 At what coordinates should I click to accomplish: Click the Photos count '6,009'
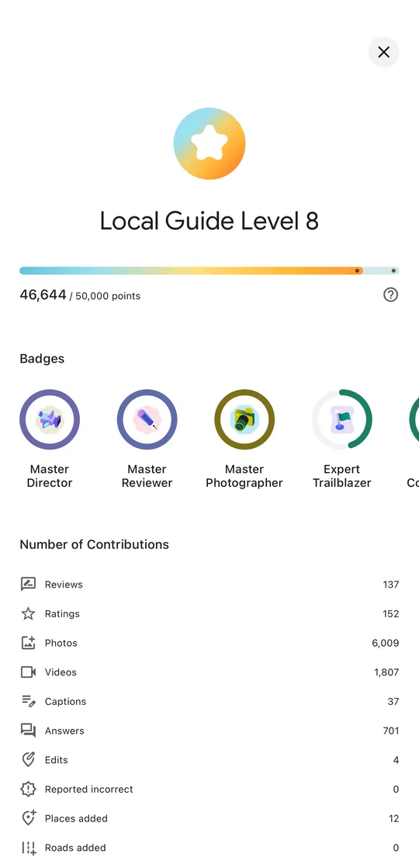pyautogui.click(x=385, y=644)
